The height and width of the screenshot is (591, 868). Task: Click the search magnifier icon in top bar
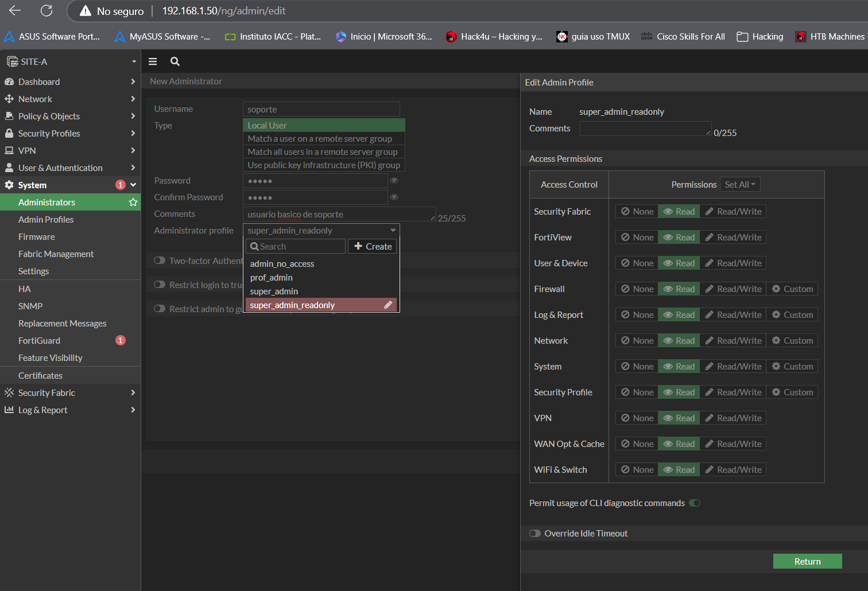pos(175,61)
